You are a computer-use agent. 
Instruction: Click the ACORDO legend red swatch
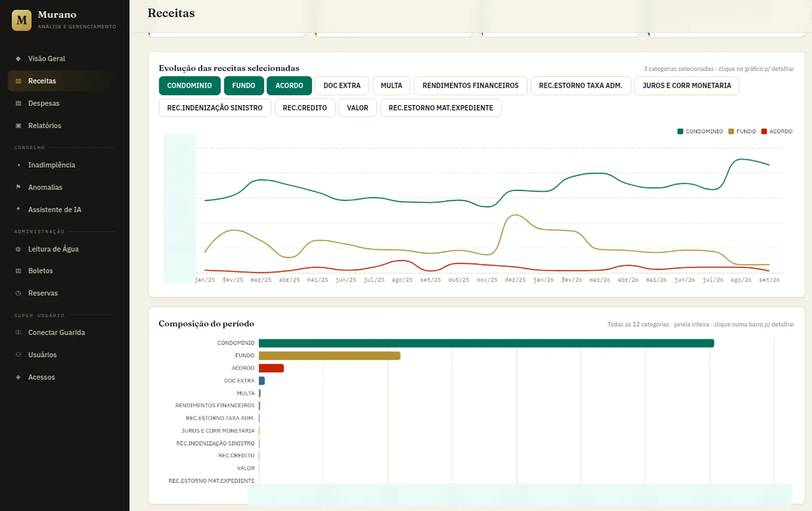pyautogui.click(x=764, y=131)
